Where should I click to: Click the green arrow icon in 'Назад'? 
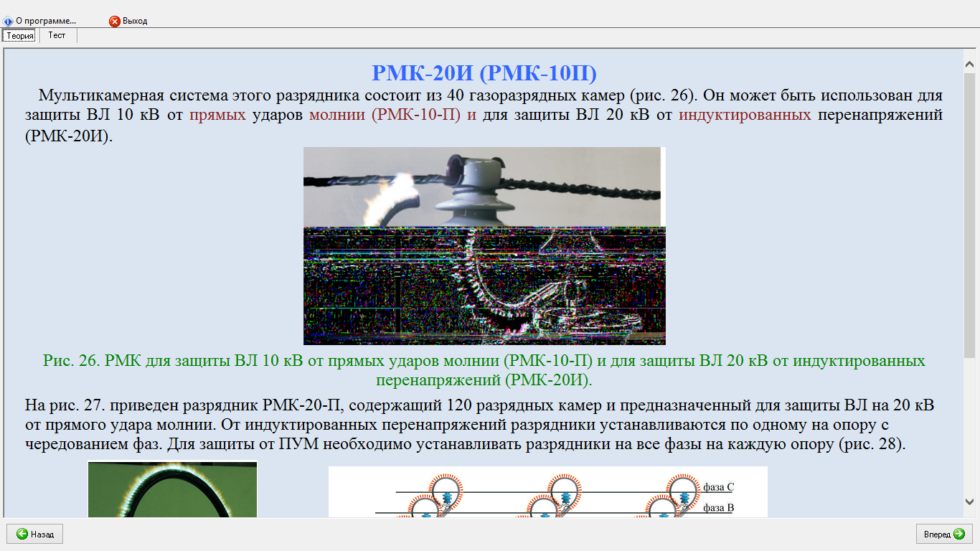tap(22, 534)
